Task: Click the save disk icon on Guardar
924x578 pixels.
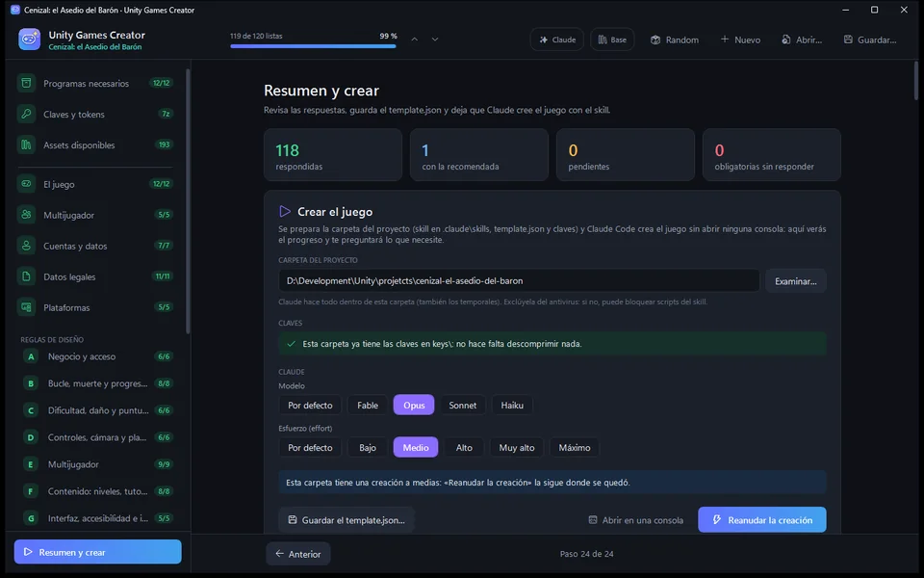Action: coord(848,39)
